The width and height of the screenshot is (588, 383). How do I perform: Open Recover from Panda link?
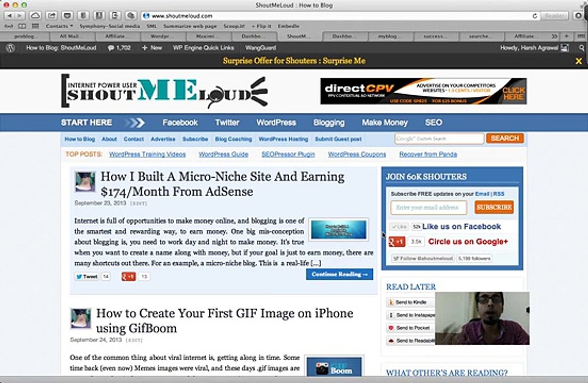pos(428,154)
